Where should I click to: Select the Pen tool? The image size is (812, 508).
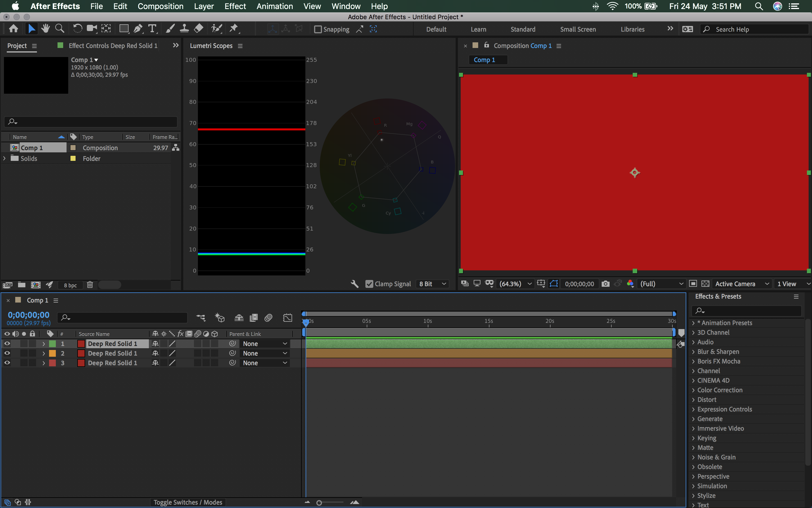click(x=138, y=29)
